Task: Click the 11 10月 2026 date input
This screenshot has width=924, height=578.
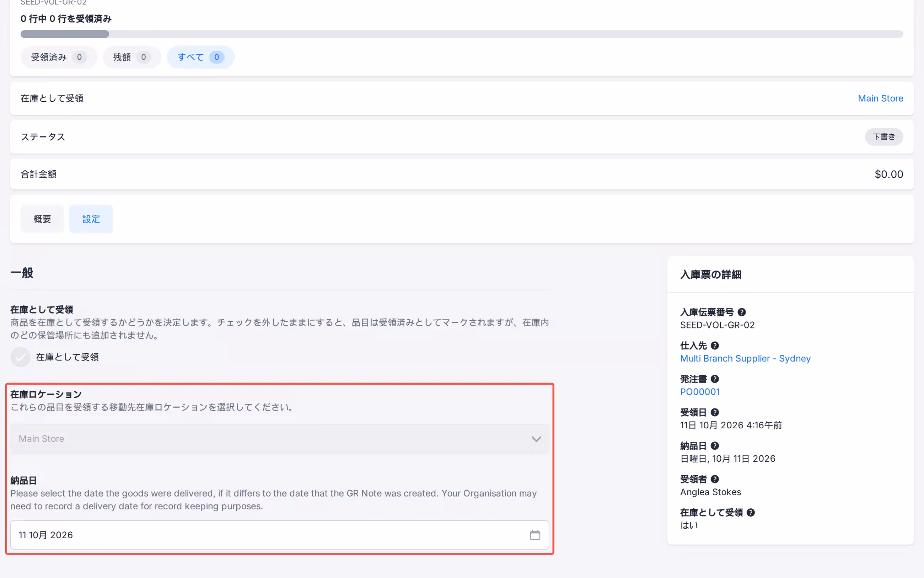Action: (280, 535)
